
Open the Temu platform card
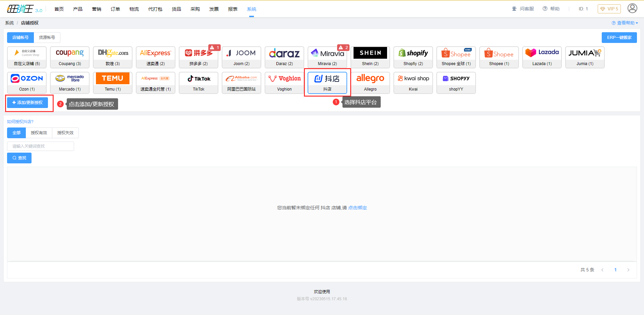click(x=113, y=83)
